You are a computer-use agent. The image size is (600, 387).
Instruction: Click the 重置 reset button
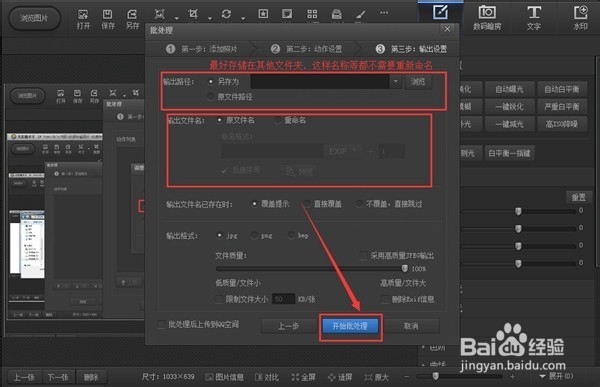(x=578, y=197)
